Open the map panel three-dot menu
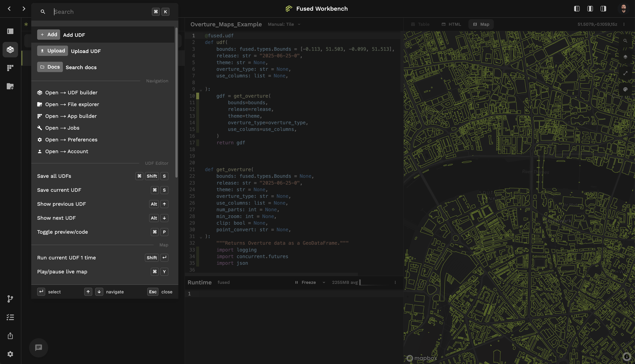The image size is (635, 364). [624, 24]
